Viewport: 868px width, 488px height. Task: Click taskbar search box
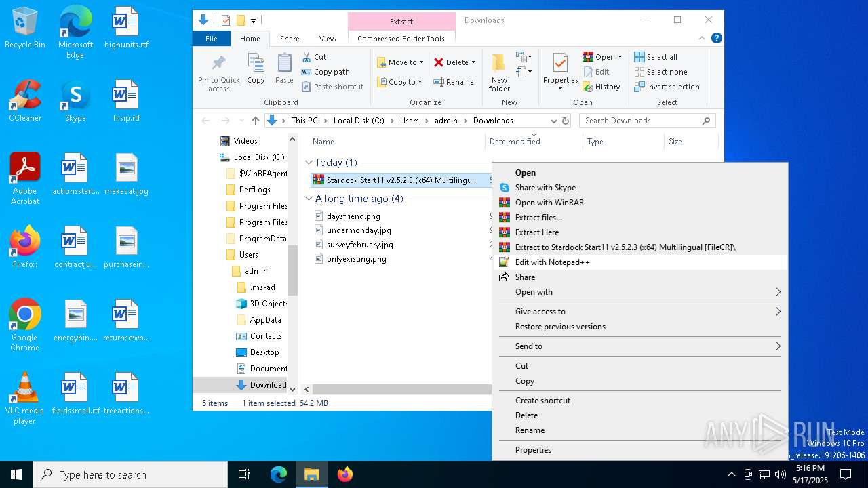[130, 474]
